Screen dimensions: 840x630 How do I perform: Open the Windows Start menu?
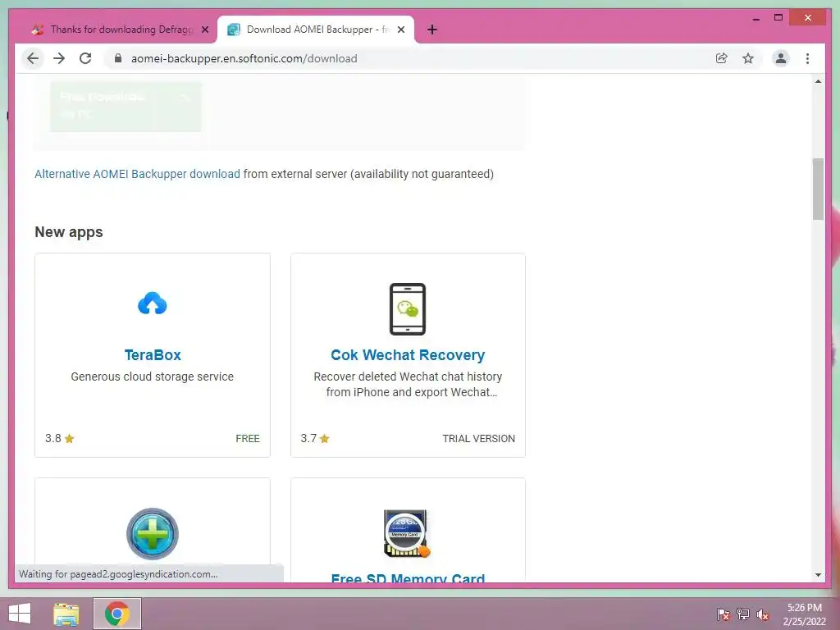click(20, 614)
